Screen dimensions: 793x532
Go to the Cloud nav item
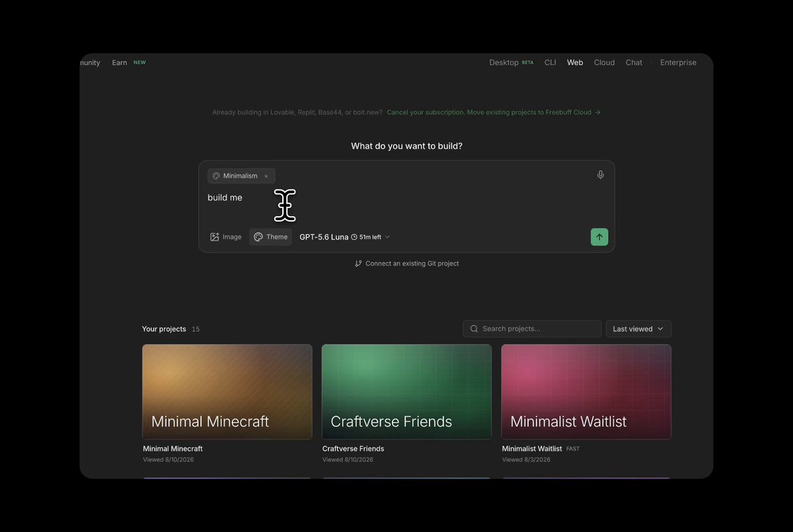coord(604,63)
